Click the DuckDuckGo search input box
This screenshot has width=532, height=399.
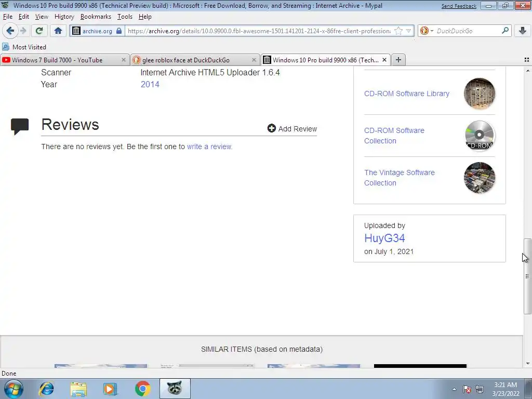[x=468, y=31]
